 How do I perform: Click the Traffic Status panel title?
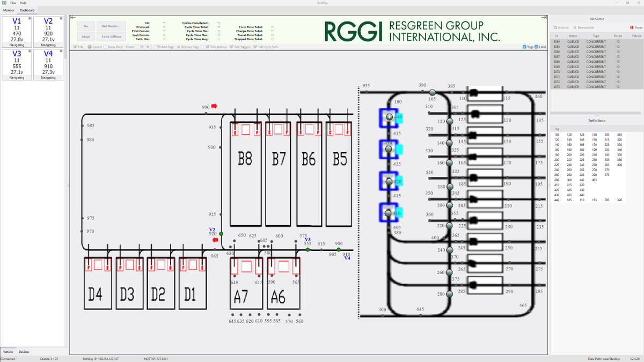pyautogui.click(x=596, y=121)
